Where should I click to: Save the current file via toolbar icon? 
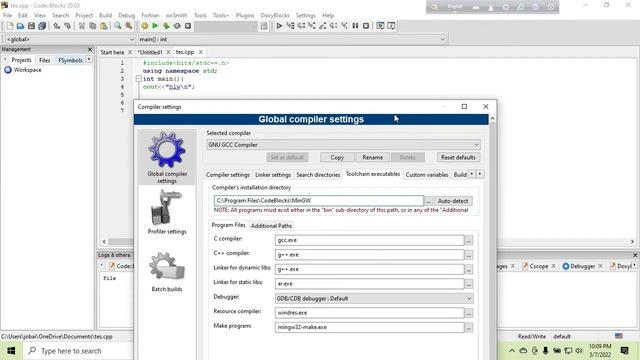click(31, 26)
